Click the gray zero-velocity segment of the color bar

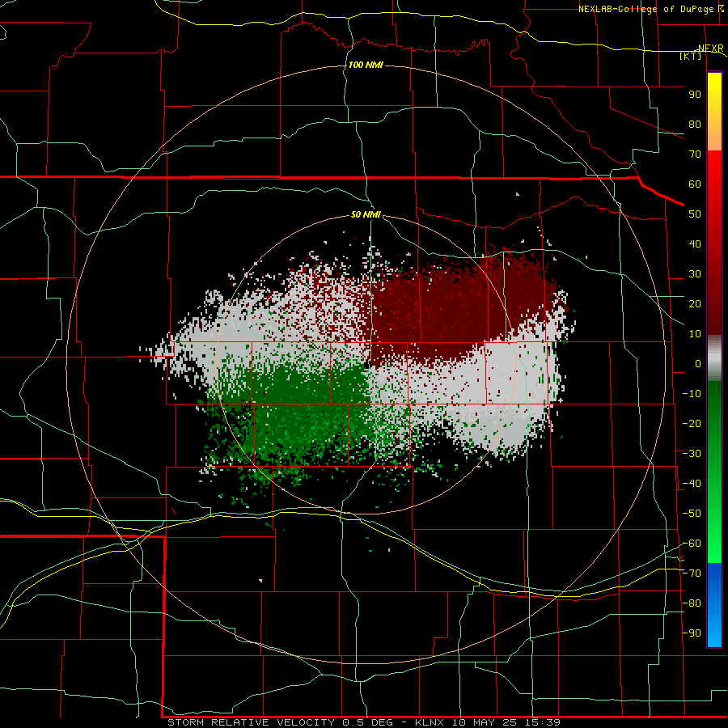[x=714, y=358]
